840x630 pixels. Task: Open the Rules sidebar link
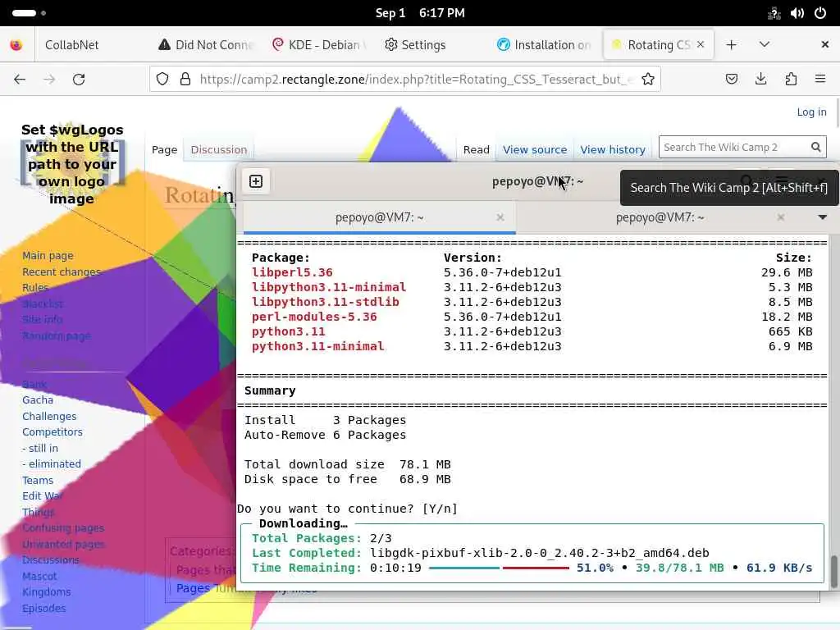[34, 288]
